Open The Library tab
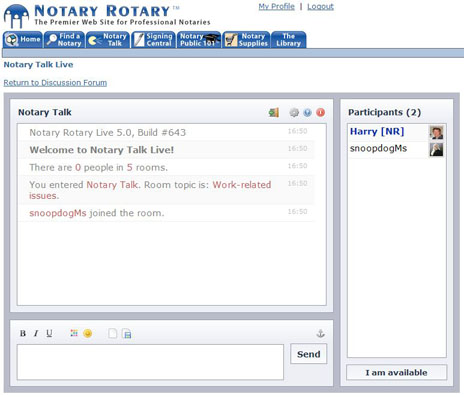The height and width of the screenshot is (397, 464). [288, 40]
